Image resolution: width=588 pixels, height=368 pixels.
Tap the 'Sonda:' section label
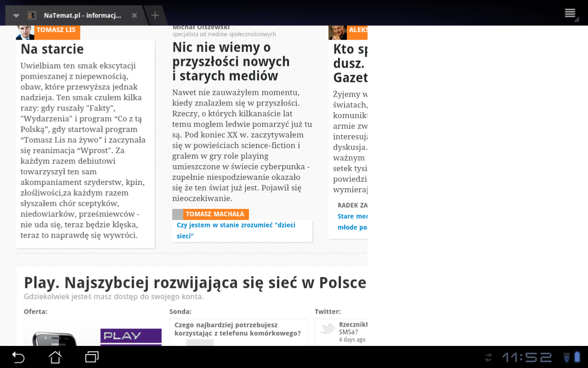pyautogui.click(x=181, y=311)
